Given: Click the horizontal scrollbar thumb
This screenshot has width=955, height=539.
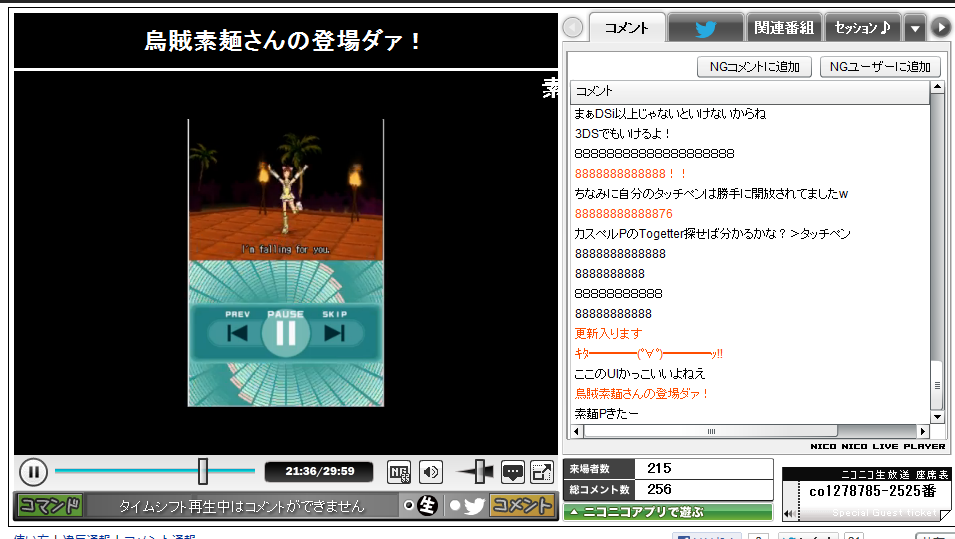Looking at the screenshot, I should (x=711, y=431).
